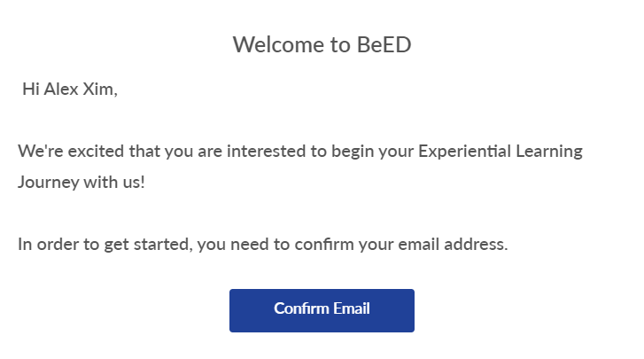Click the Confirm Email button
The image size is (644, 359).
coord(322,309)
